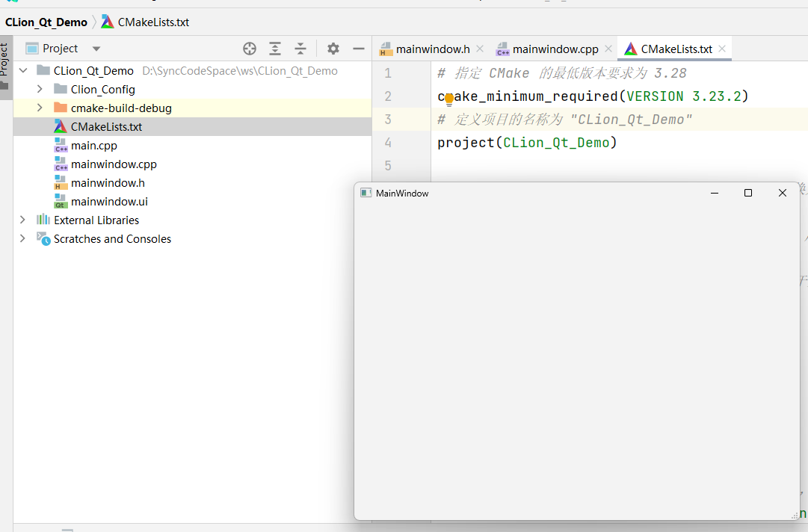This screenshot has height=532, width=808.
Task: Hide the Project tool window with minus icon
Action: pos(359,49)
